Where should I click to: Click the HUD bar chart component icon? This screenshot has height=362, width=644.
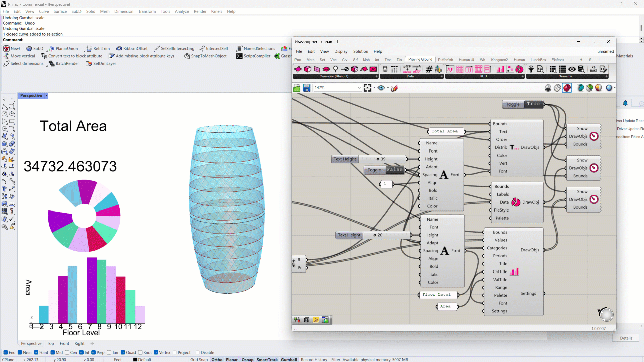pos(500,69)
